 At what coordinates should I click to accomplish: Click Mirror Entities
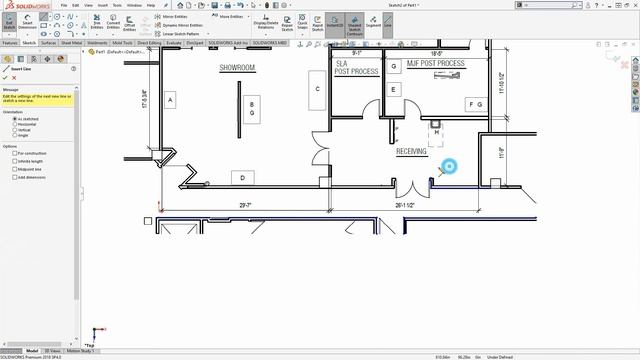[x=171, y=17]
